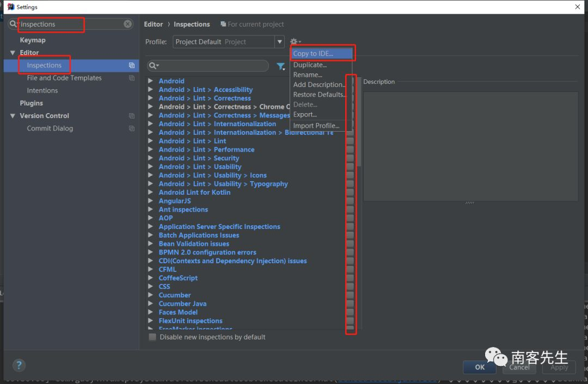Close the Settings dialog window
Image resolution: width=588 pixels, height=384 pixels.
tap(578, 7)
